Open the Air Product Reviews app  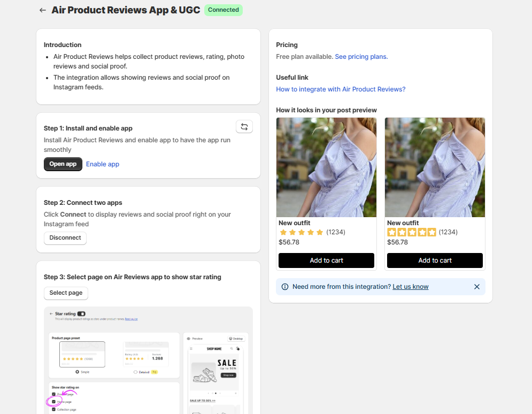coord(63,164)
